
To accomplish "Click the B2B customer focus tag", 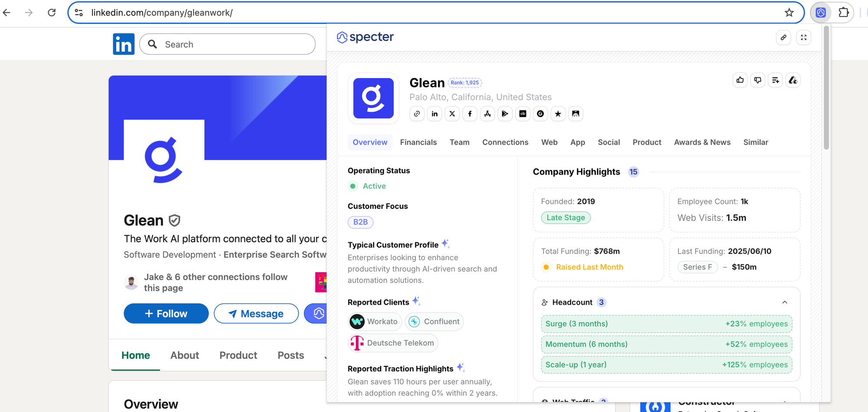I will (x=361, y=222).
